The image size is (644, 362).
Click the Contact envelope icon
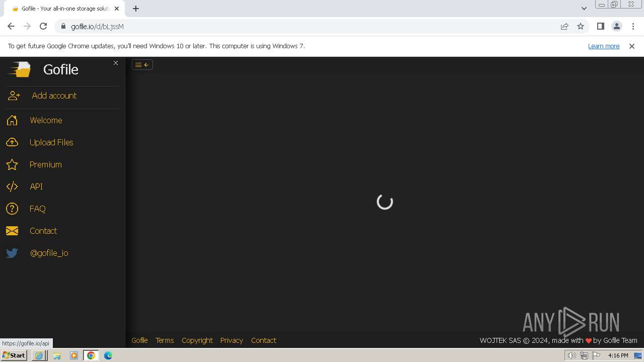pyautogui.click(x=12, y=231)
